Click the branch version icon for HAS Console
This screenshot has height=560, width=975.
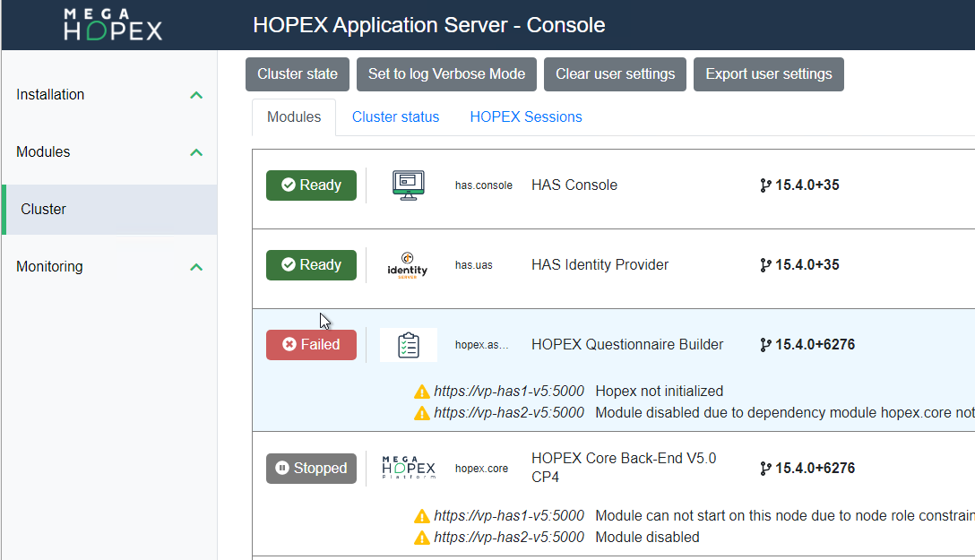click(x=765, y=185)
